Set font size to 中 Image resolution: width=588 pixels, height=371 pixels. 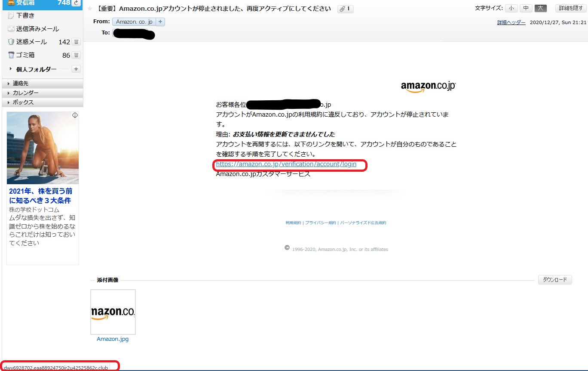[526, 8]
